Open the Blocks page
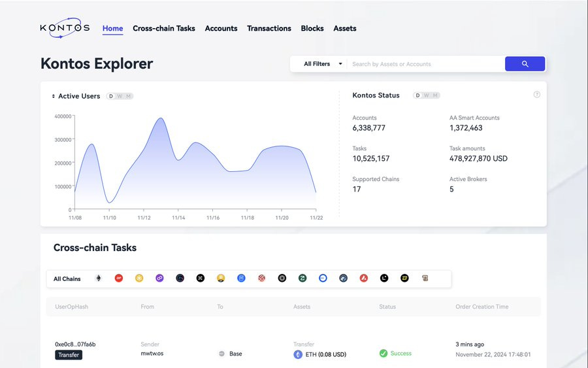 pos(312,29)
